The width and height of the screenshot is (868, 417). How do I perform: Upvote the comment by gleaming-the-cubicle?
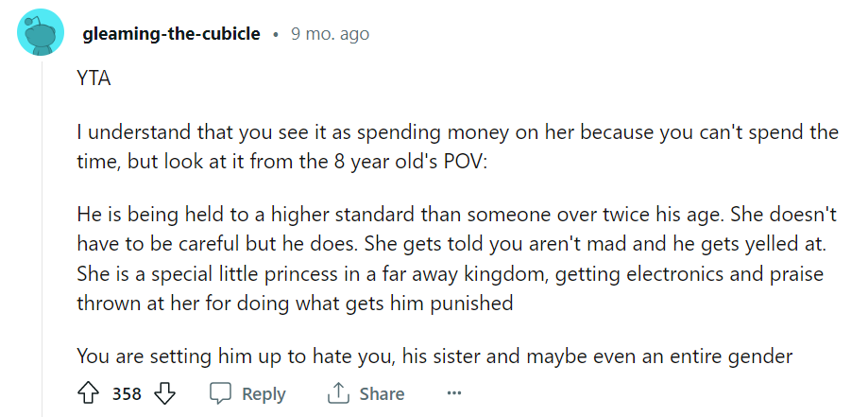coord(88,394)
